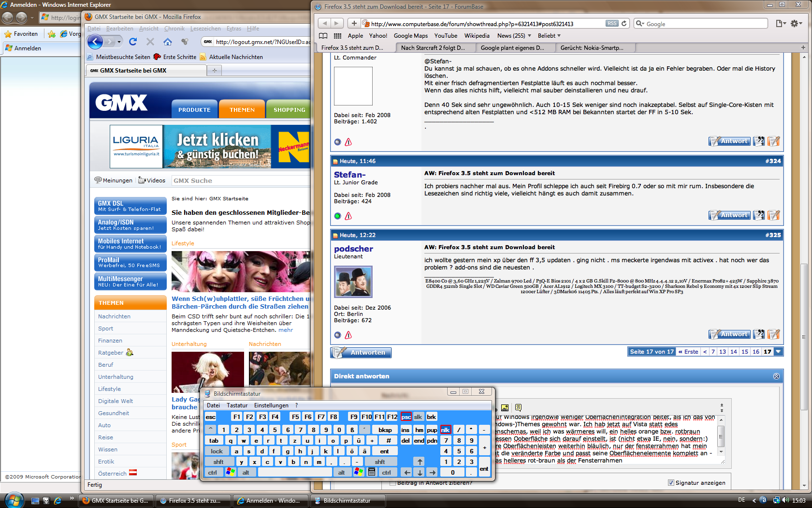Viewport: 812px width, 508px height.
Task: Toggle the lock key on the on-screen keyboard
Action: (x=217, y=451)
